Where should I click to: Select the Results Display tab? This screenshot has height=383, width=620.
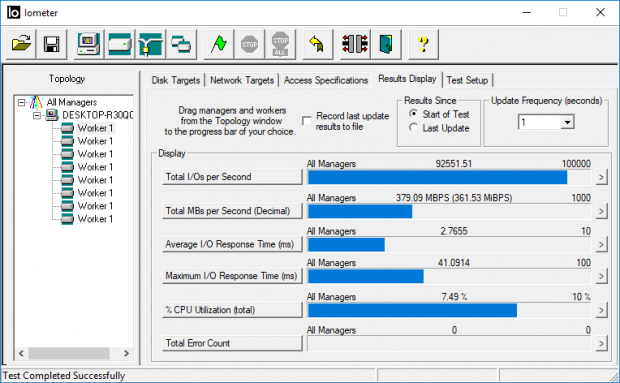coord(407,79)
